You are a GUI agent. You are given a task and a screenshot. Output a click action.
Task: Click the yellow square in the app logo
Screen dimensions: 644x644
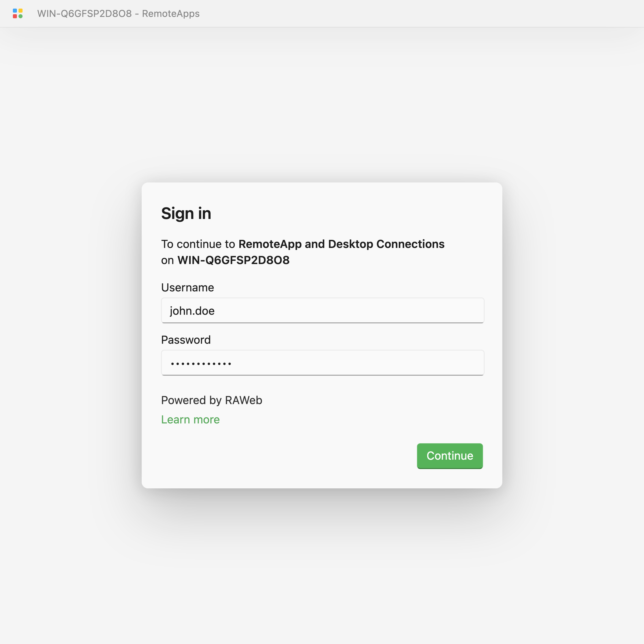(x=21, y=11)
